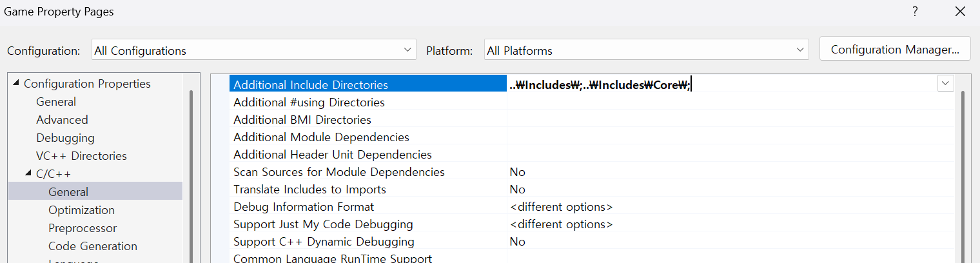Close the Game Property Pages dialog

pyautogui.click(x=960, y=12)
